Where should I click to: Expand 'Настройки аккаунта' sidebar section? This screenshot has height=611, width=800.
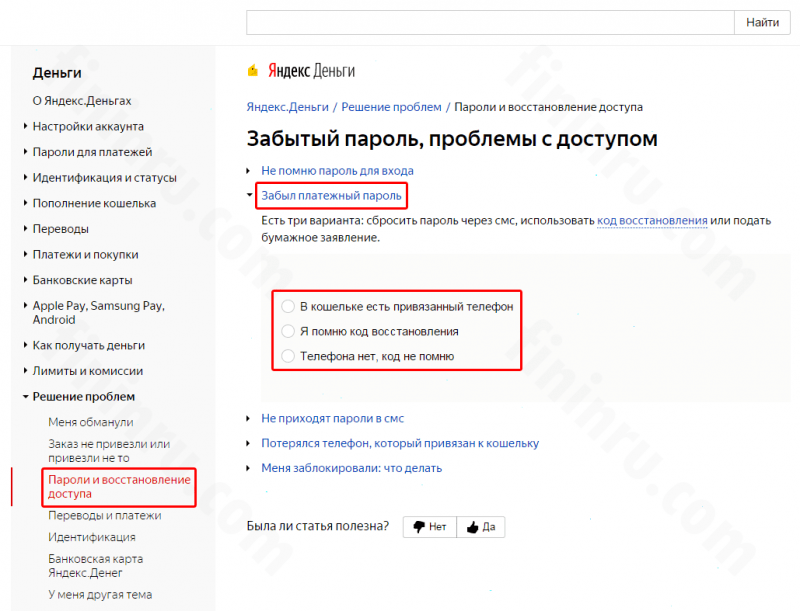[25, 125]
